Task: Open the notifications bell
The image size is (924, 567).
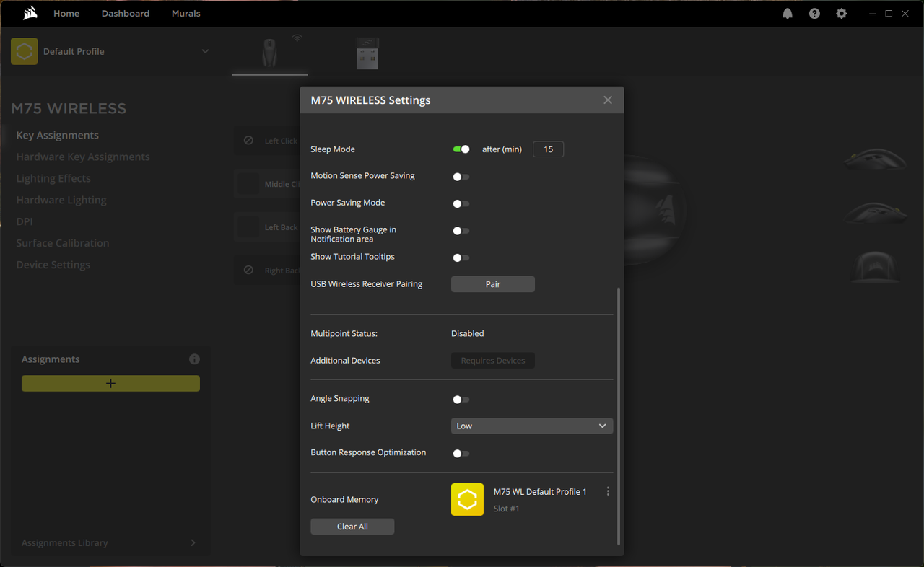Action: click(x=788, y=14)
